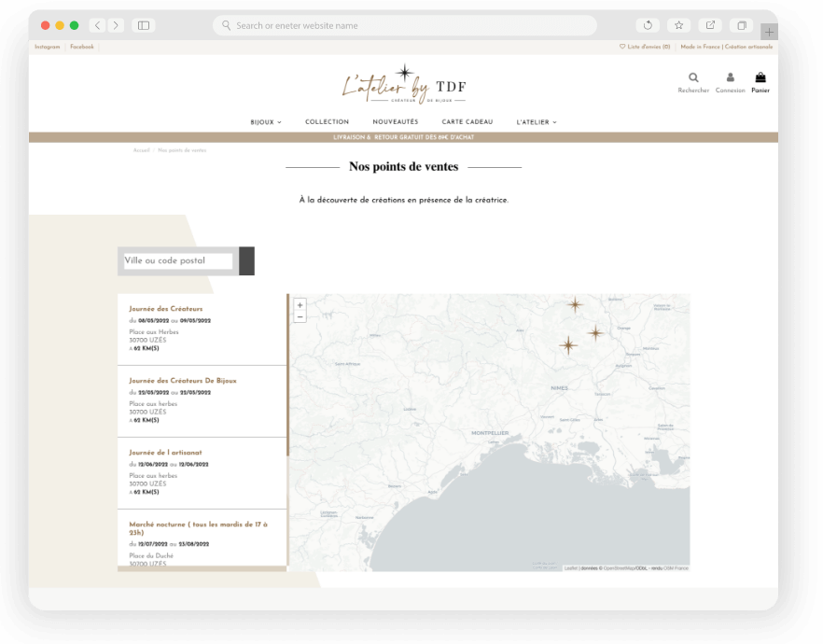This screenshot has width=823, height=644.
Task: Open the Instagram link
Action: [x=47, y=47]
